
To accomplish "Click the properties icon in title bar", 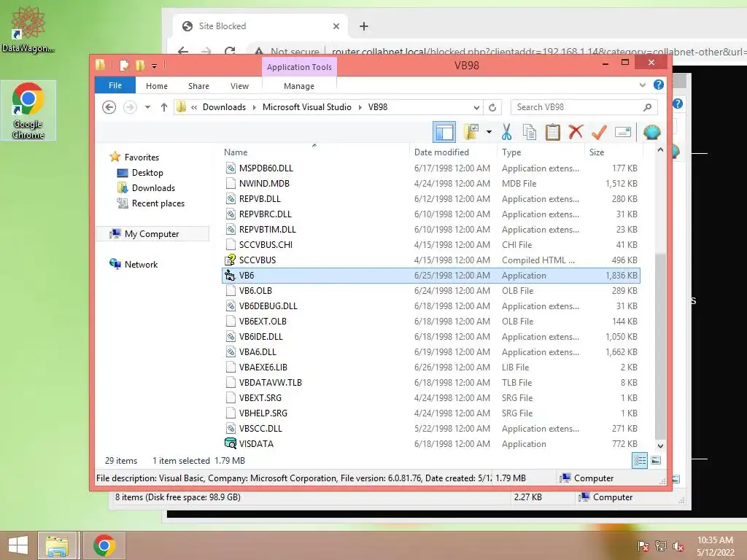I will 124,65.
